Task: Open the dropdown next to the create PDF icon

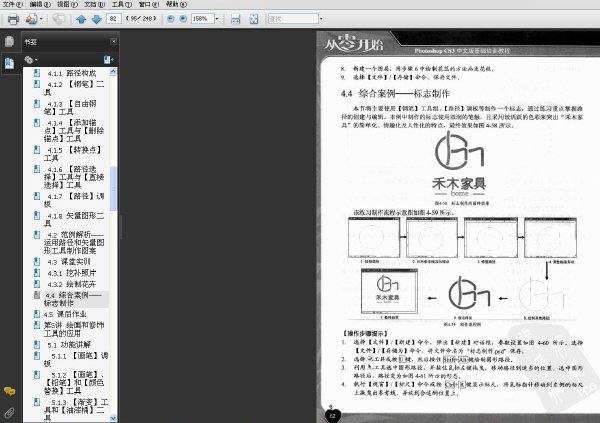Action: point(41,19)
